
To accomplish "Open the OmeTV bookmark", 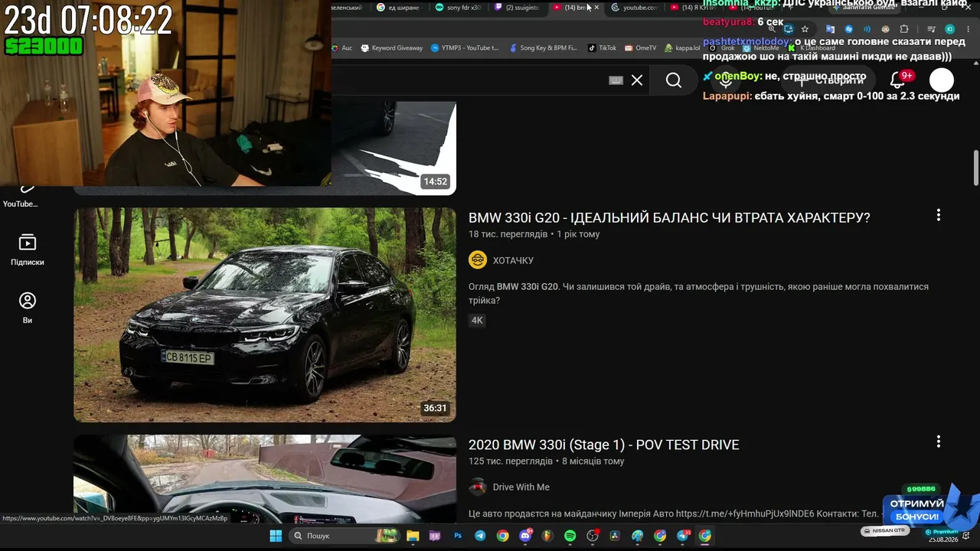I will click(641, 47).
